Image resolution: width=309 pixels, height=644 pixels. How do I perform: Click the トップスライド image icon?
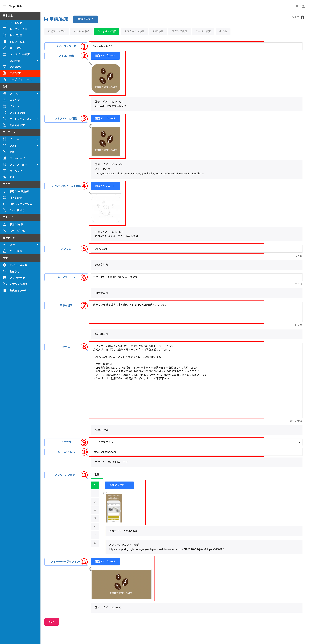coord(4,29)
